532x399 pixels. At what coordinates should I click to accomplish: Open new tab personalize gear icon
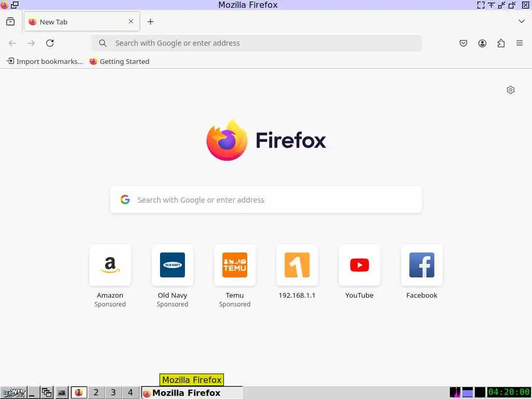[x=511, y=90]
